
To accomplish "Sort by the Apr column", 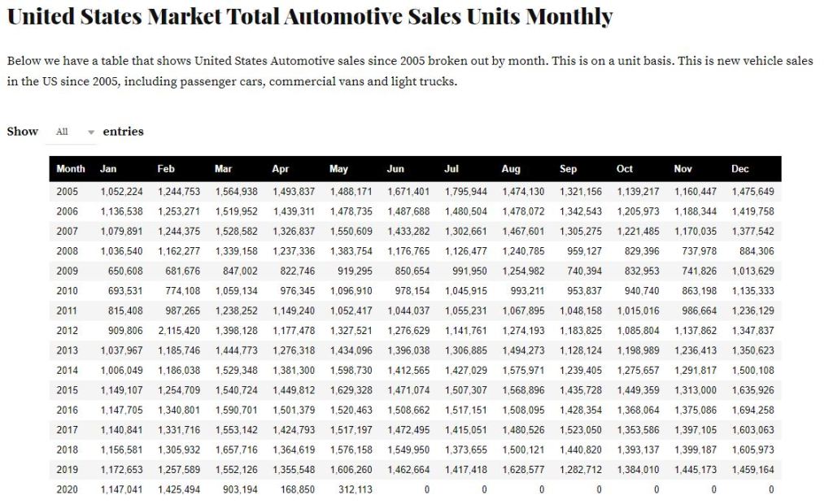I will pyautogui.click(x=280, y=169).
